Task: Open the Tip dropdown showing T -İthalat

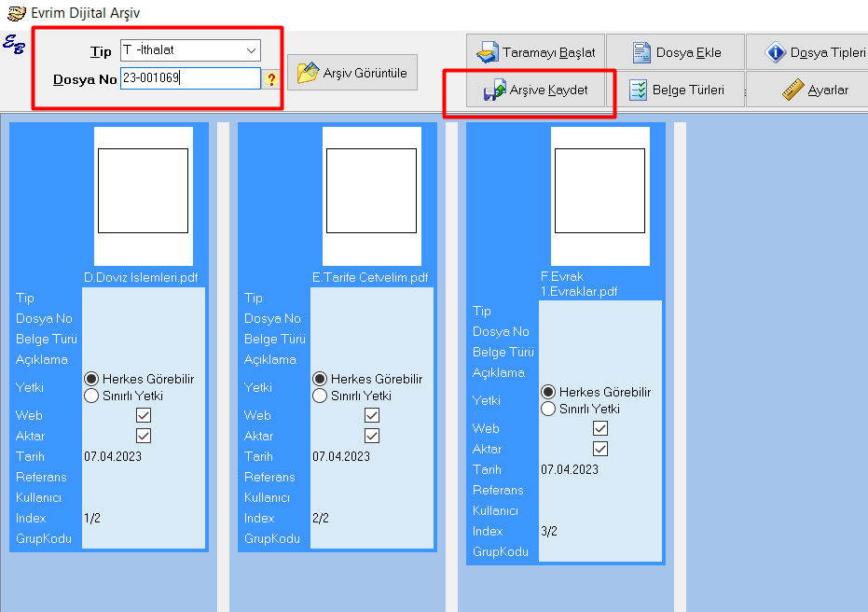Action: [251, 50]
